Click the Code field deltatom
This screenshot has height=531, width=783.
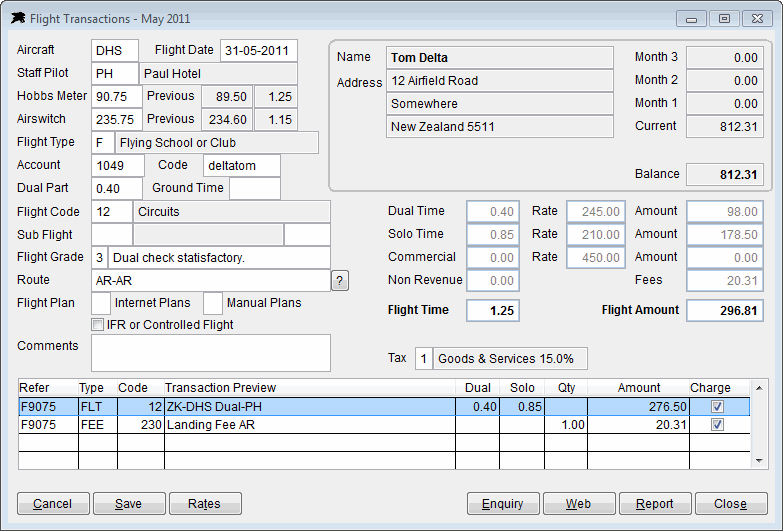tap(242, 165)
